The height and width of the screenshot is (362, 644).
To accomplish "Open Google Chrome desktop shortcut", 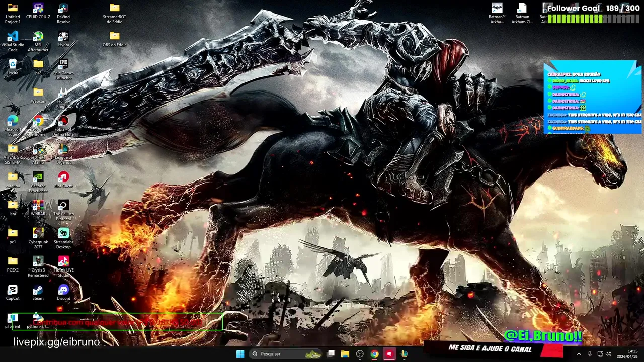I will 38,126.
